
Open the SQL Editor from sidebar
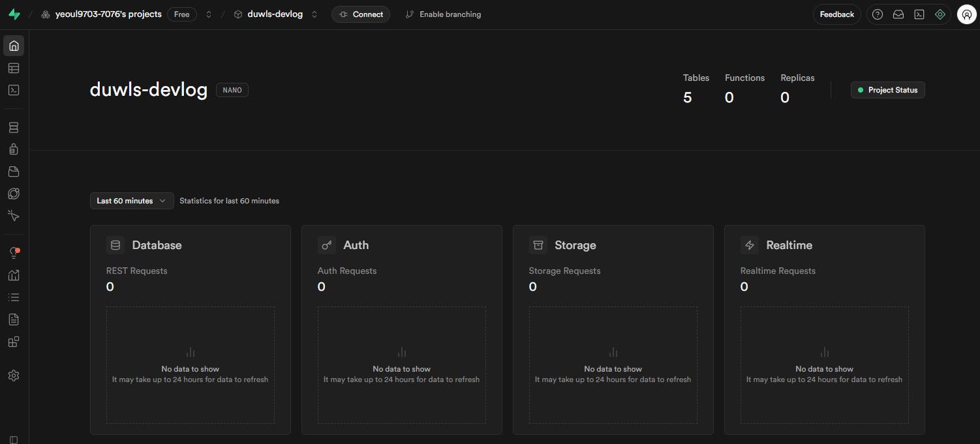pos(14,90)
